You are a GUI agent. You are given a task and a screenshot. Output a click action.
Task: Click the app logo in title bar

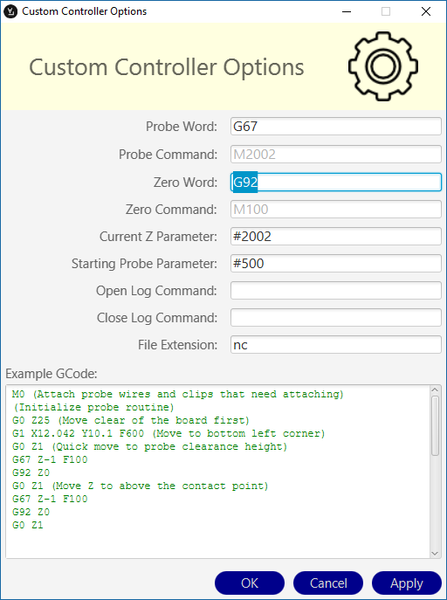click(x=10, y=12)
